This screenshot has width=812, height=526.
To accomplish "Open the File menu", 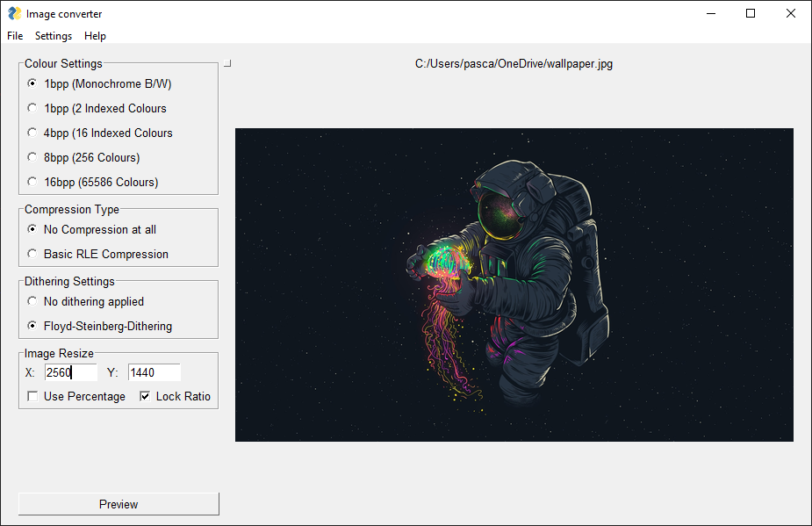I will pyautogui.click(x=14, y=36).
